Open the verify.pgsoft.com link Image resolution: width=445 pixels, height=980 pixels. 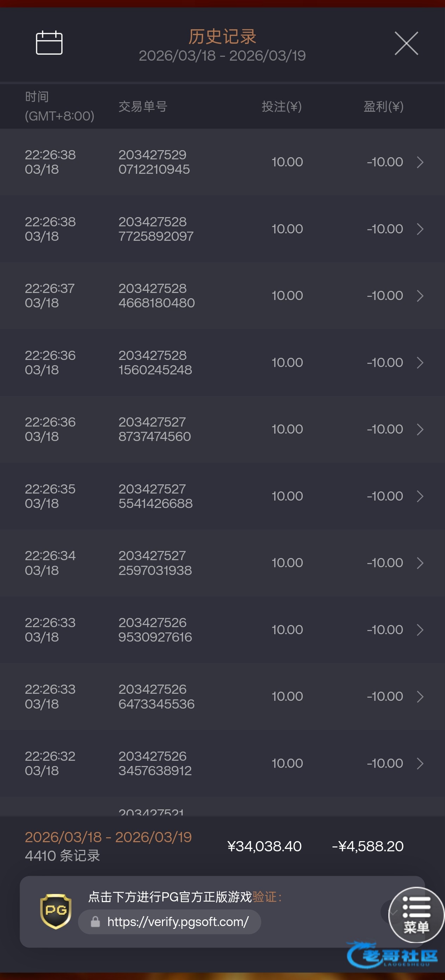[x=178, y=922]
